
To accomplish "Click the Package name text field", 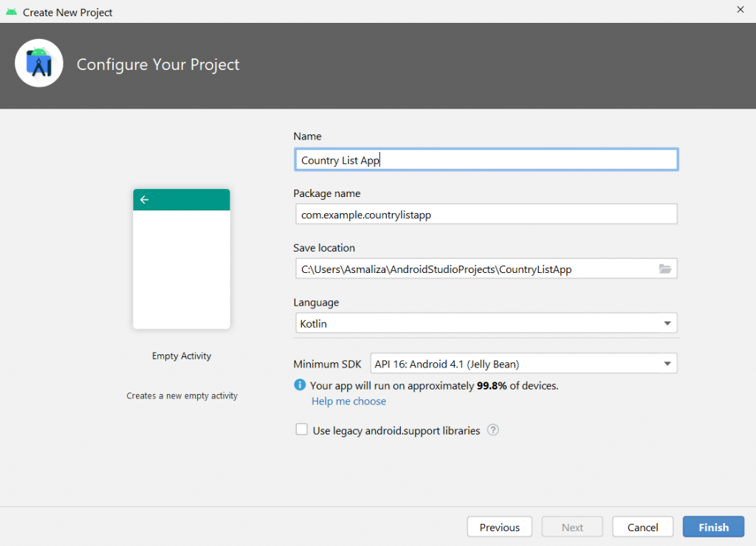I will [485, 215].
